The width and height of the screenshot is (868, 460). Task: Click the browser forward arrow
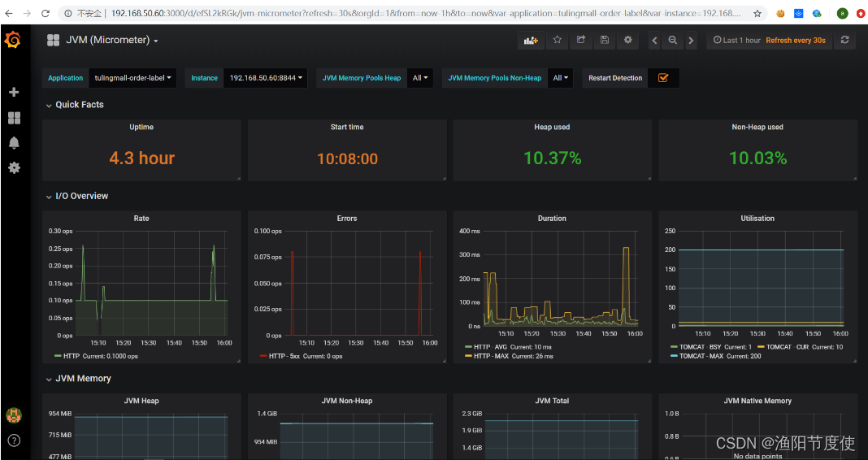click(27, 13)
